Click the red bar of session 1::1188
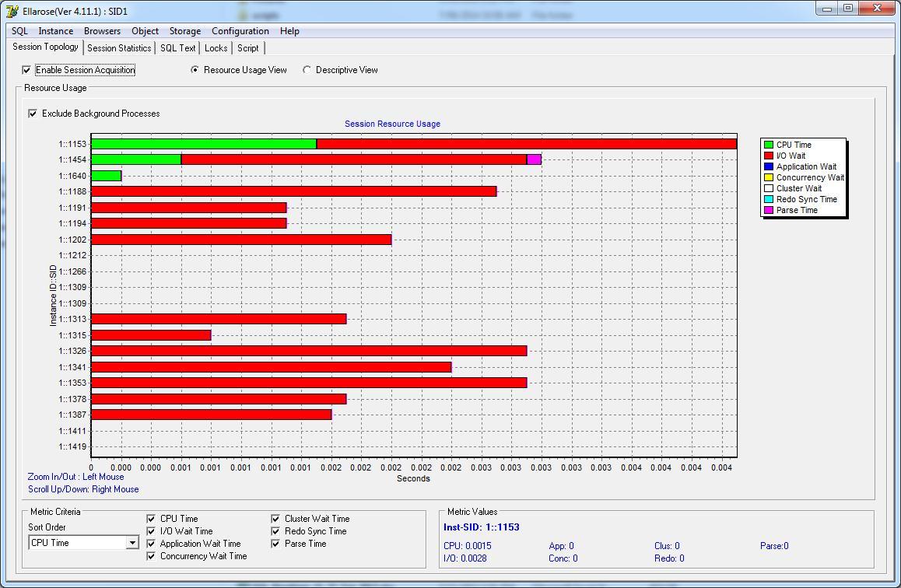The width and height of the screenshot is (901, 588). [293, 191]
